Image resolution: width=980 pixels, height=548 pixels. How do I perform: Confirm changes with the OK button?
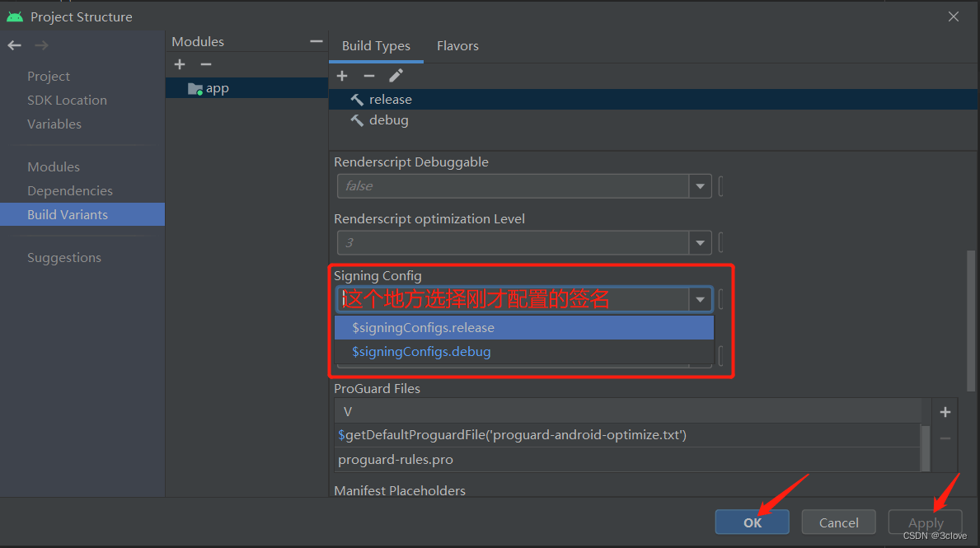[x=751, y=522]
